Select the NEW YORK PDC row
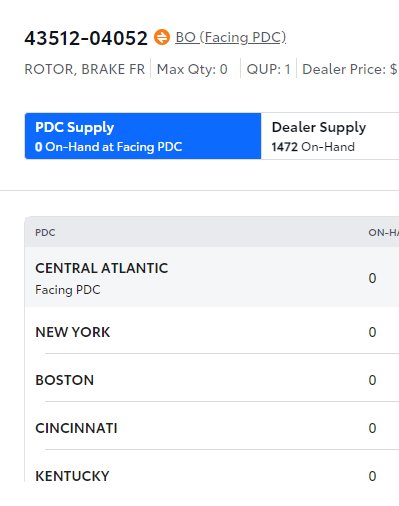399x506 pixels. click(x=212, y=332)
